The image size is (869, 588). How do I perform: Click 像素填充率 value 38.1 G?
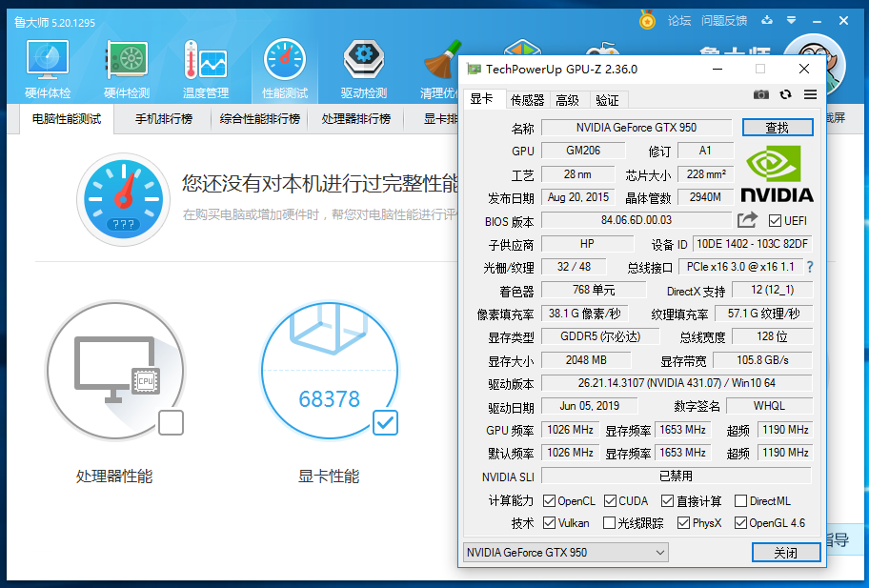tap(585, 314)
